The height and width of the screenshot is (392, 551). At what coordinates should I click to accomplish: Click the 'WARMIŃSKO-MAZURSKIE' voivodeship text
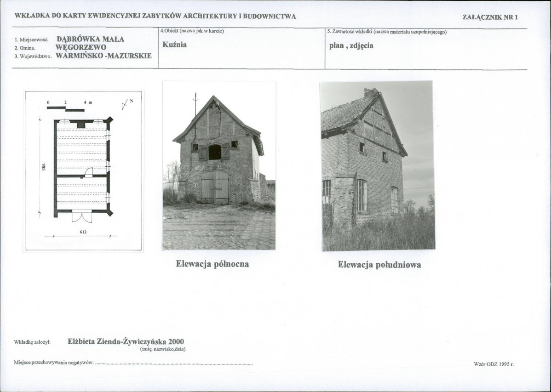click(103, 56)
